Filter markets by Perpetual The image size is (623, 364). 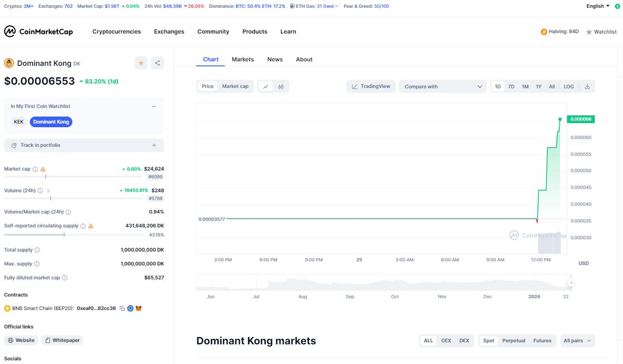click(x=514, y=341)
